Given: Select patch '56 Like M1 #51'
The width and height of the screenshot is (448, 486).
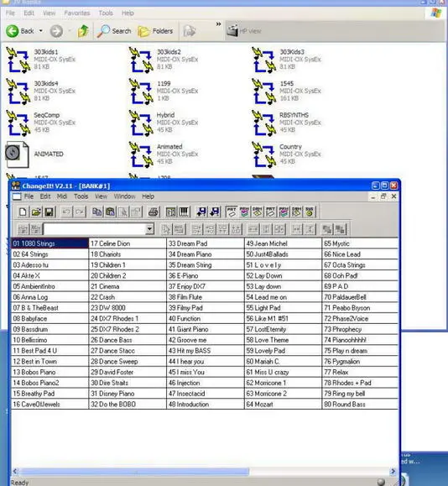Looking at the screenshot, I should (283, 319).
